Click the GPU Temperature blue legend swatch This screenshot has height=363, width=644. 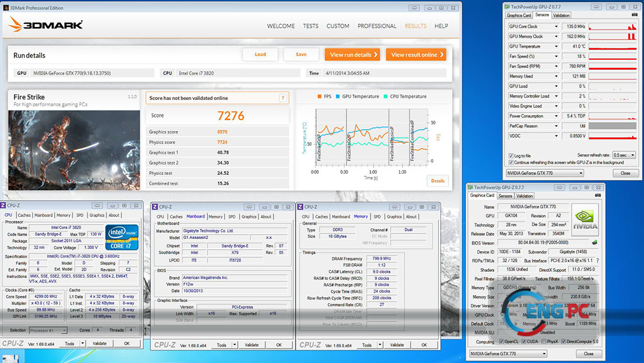click(338, 96)
